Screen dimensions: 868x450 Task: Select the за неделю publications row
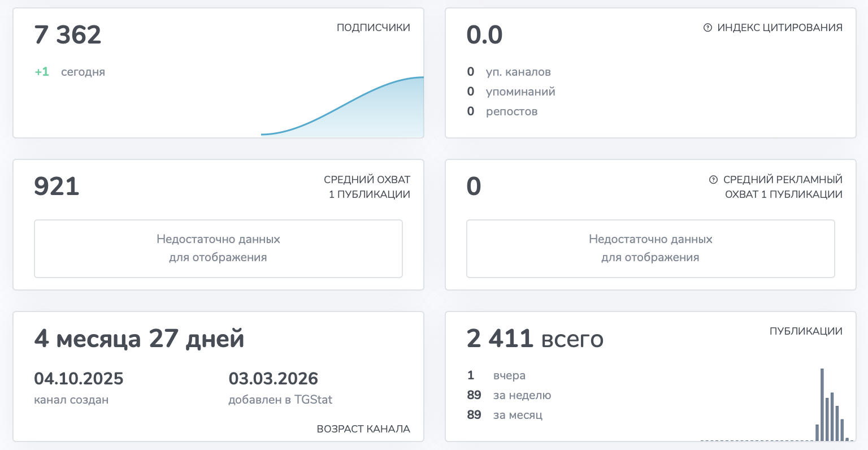[509, 395]
